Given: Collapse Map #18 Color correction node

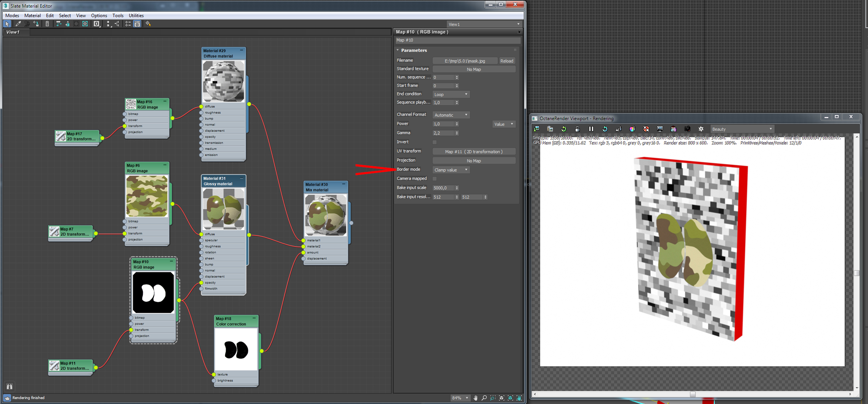Looking at the screenshot, I should tap(254, 318).
